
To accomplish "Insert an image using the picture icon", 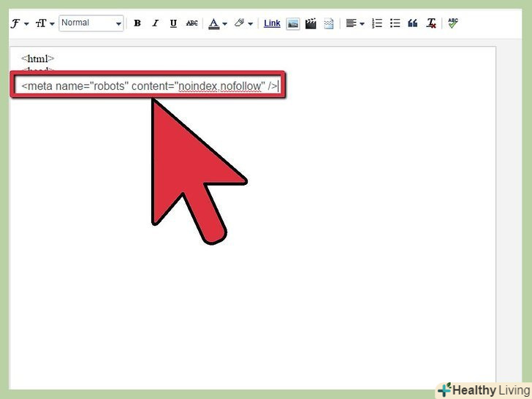I will pos(292,23).
